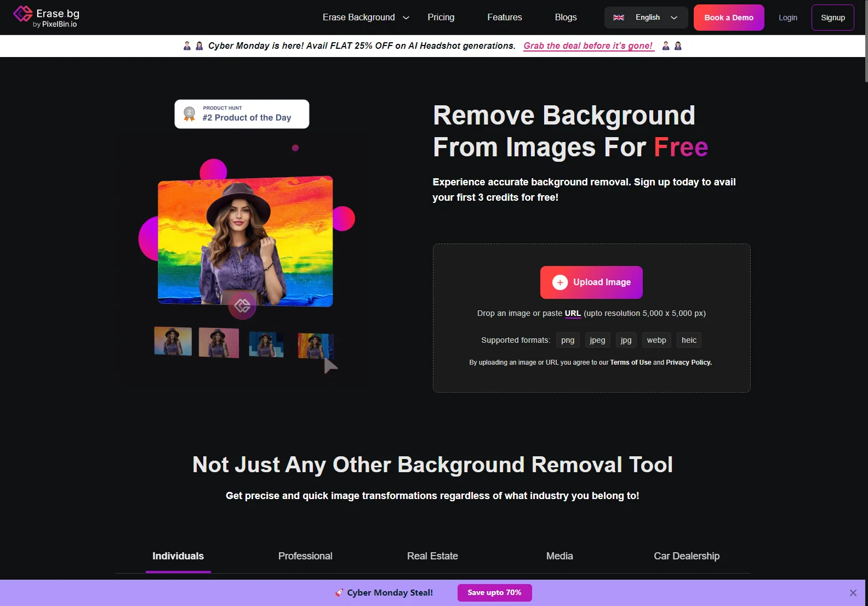Click the URL link to paste image
Viewport: 868px width, 606px height.
click(x=573, y=314)
